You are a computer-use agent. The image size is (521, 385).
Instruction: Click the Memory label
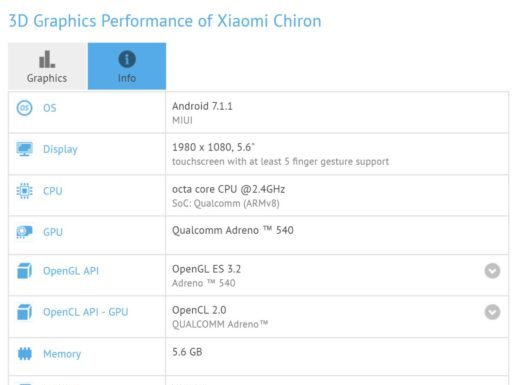[x=62, y=354]
